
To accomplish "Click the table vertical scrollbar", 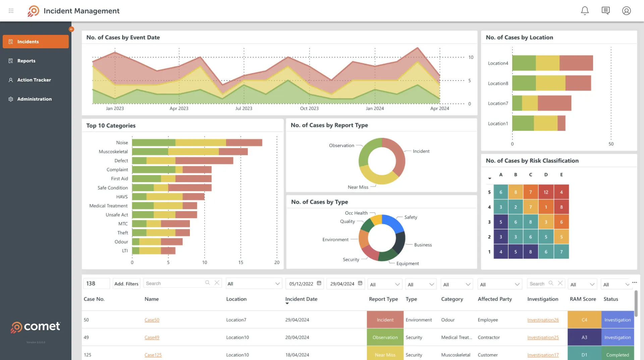I will click(636, 304).
